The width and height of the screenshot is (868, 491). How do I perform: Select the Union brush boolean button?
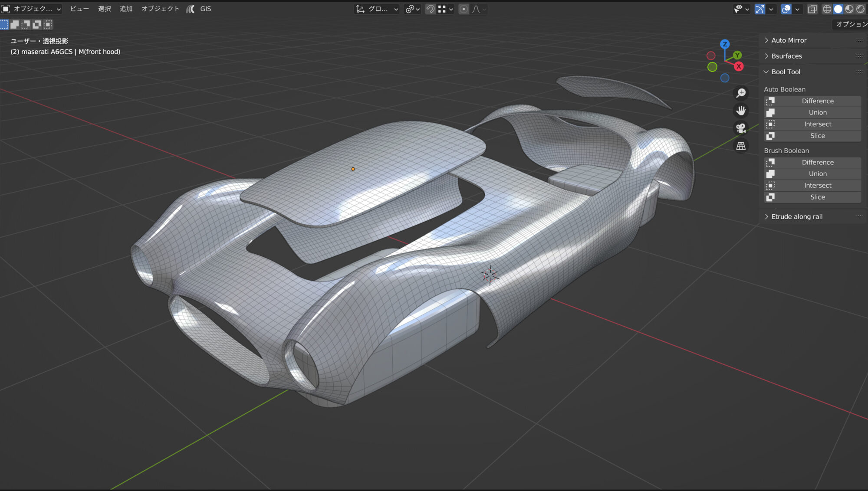[x=818, y=173]
